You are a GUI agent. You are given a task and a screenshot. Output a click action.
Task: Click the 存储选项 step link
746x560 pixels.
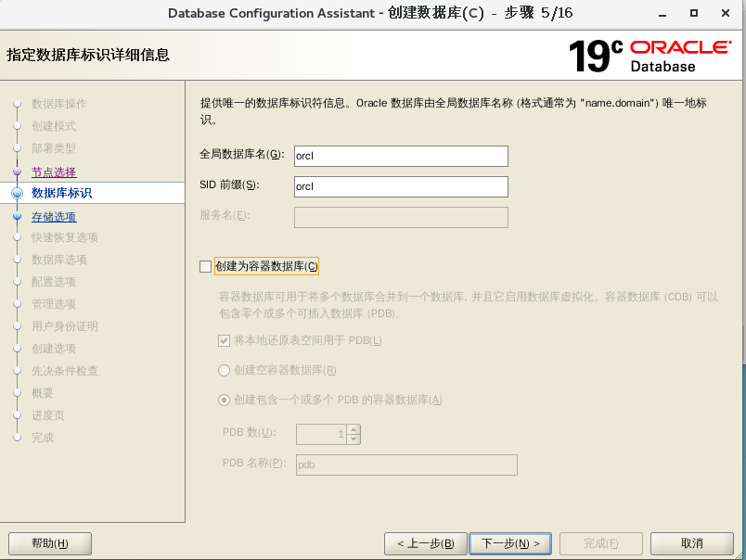click(x=54, y=217)
